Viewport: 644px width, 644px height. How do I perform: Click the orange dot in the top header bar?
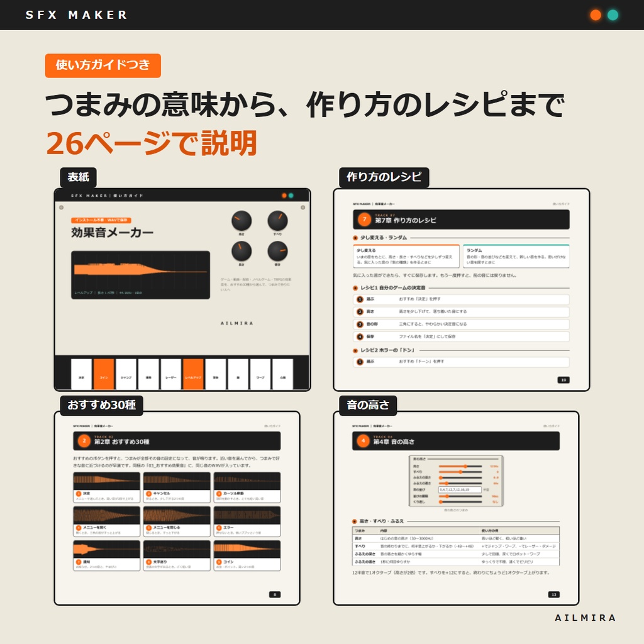pos(595,15)
